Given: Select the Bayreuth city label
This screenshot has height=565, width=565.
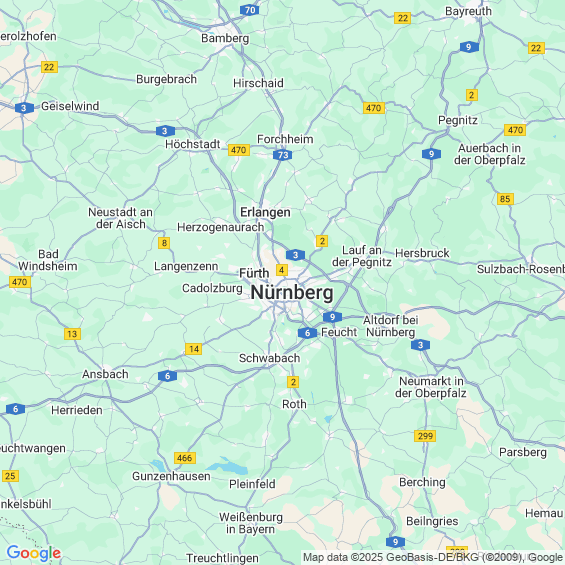Looking at the screenshot, I should [468, 11].
